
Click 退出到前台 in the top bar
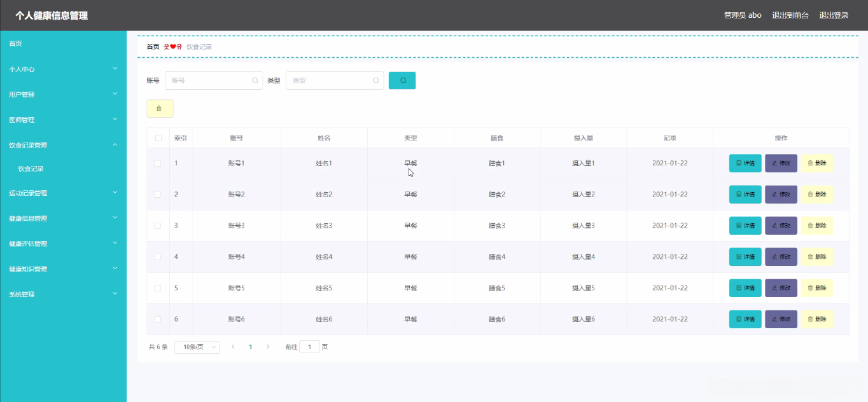[790, 15]
